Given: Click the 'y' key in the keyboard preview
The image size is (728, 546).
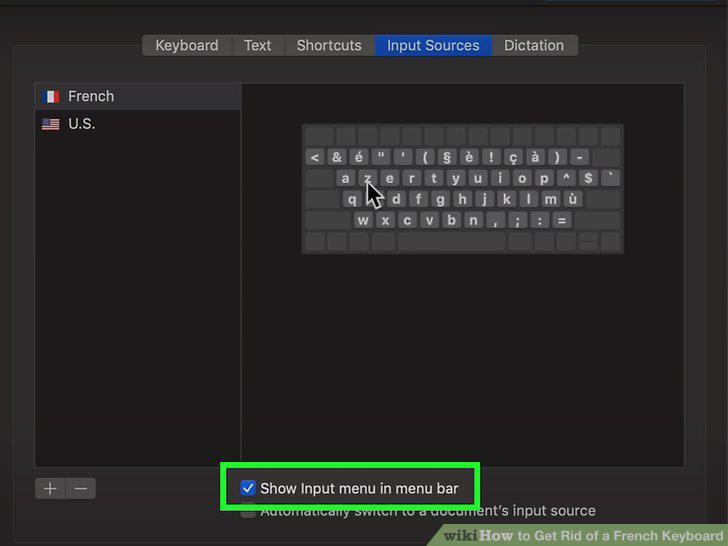Looking at the screenshot, I should click(x=455, y=178).
